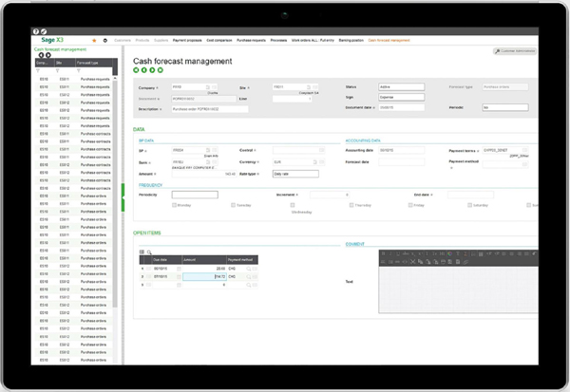570x392 pixels.
Task: Open the Rate type dropdown Daily rate
Action: click(295, 174)
